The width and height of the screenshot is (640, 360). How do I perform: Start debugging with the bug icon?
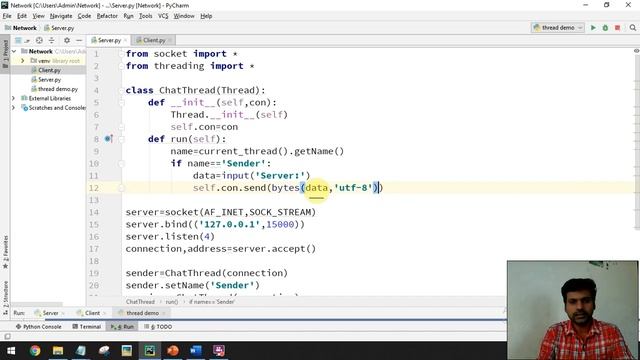coord(605,28)
